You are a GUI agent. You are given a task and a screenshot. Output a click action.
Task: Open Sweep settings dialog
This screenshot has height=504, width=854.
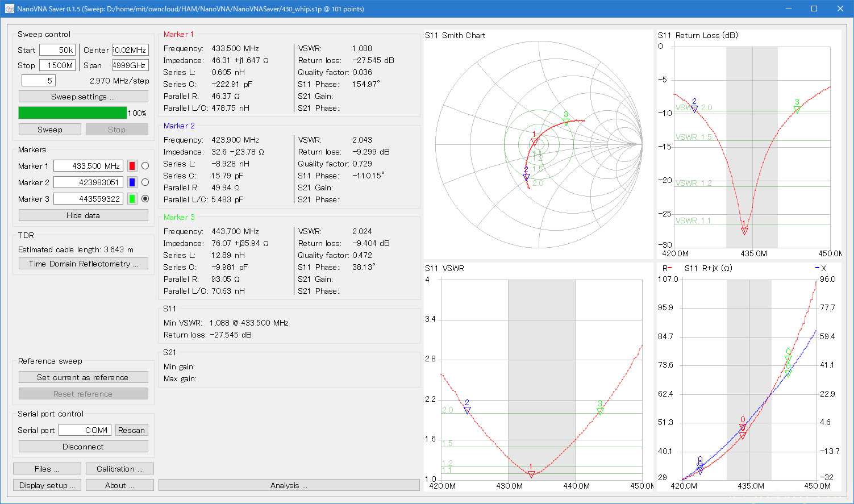point(84,97)
